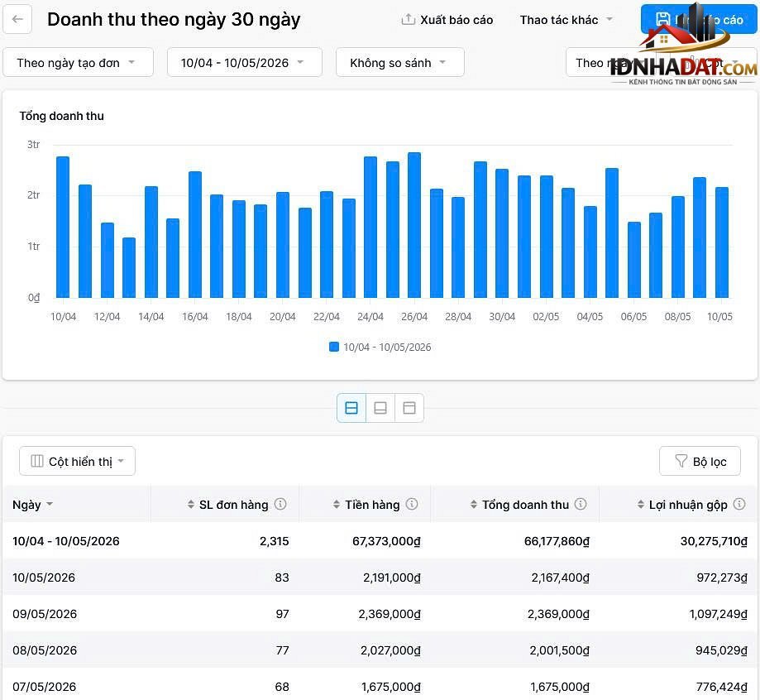Open Cột hiển thị column menu
Viewport: 760px width, 700px height.
point(77,462)
